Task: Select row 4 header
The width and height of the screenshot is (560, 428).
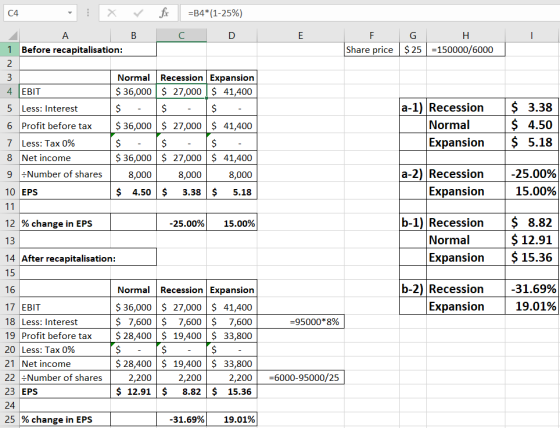Action: (10, 91)
